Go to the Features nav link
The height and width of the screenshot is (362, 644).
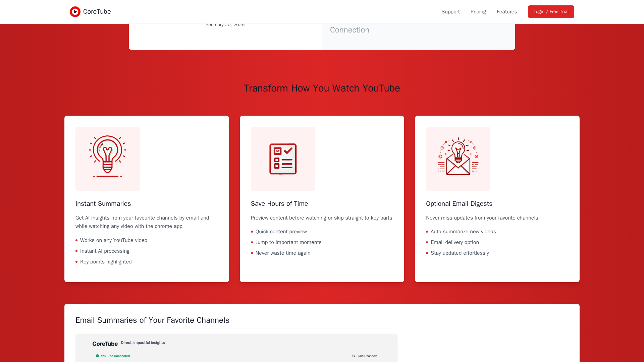click(506, 12)
